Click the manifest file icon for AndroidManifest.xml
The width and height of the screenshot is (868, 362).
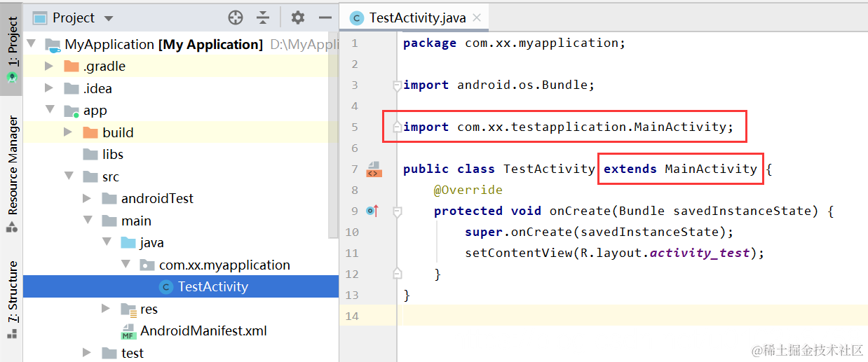click(128, 331)
